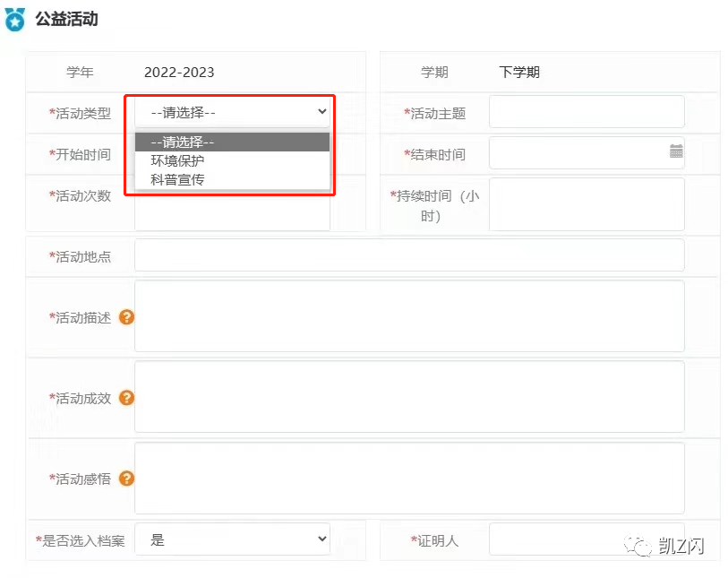This screenshot has width=728, height=578.
Task: Pick the highlighted --请选择-- list option
Action: click(232, 142)
